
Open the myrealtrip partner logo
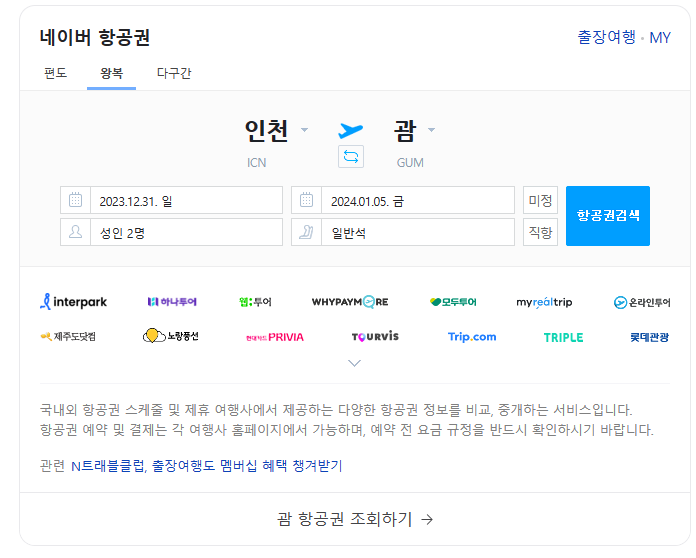coord(544,302)
